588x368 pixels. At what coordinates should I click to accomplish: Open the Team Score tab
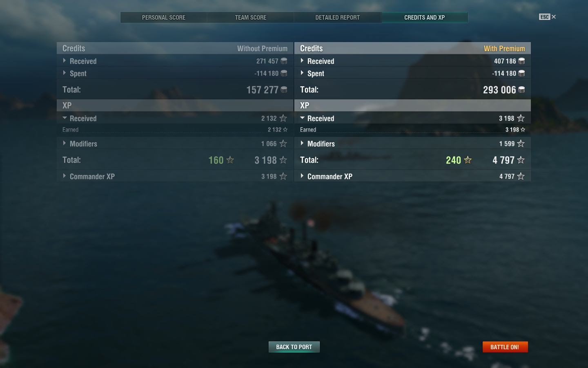[x=251, y=18]
